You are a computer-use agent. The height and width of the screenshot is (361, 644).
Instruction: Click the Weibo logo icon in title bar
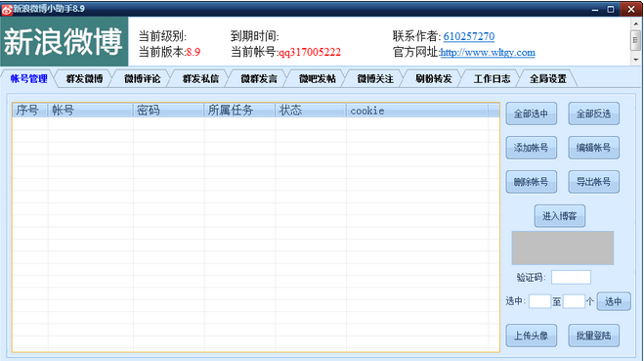[x=7, y=9]
